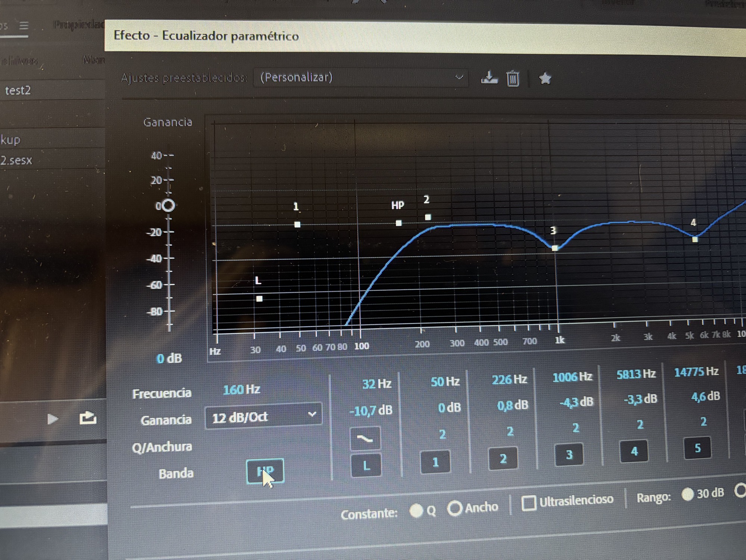
Task: Enable the Ultrasilencioso checkbox
Action: pyautogui.click(x=529, y=503)
